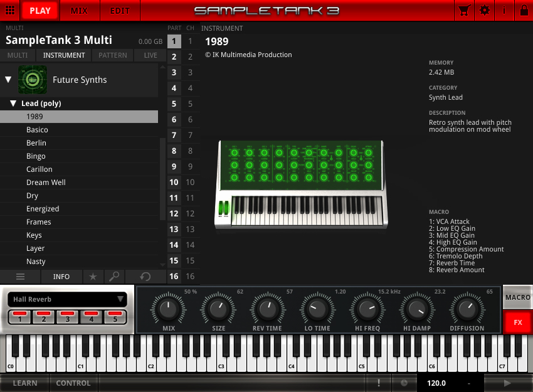
Task: Toggle effect slot 4
Action: (91, 317)
